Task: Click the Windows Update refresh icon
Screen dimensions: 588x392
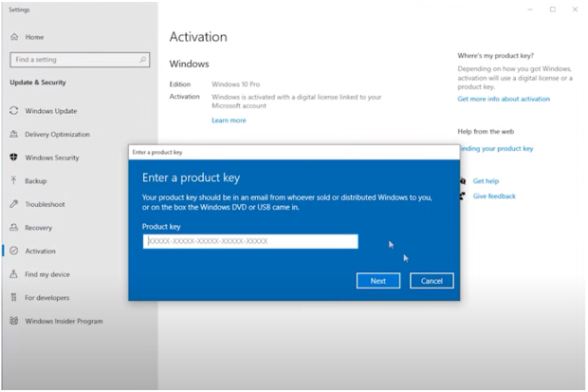Action: coord(14,111)
